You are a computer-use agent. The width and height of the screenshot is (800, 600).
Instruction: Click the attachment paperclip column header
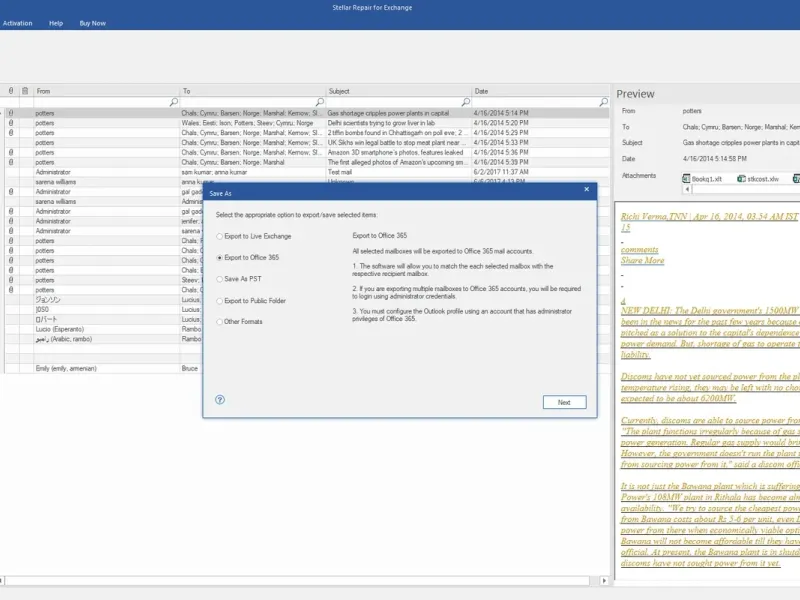tap(11, 91)
